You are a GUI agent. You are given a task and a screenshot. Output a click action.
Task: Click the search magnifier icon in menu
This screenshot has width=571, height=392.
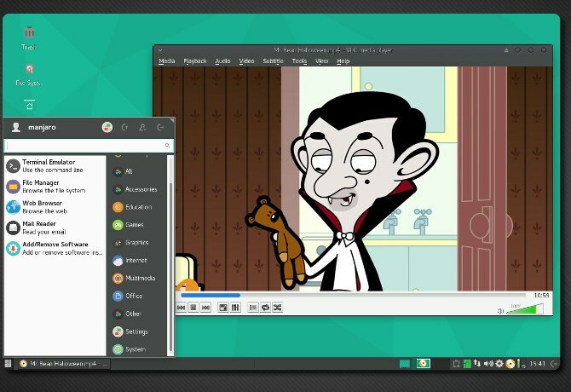[x=167, y=146]
